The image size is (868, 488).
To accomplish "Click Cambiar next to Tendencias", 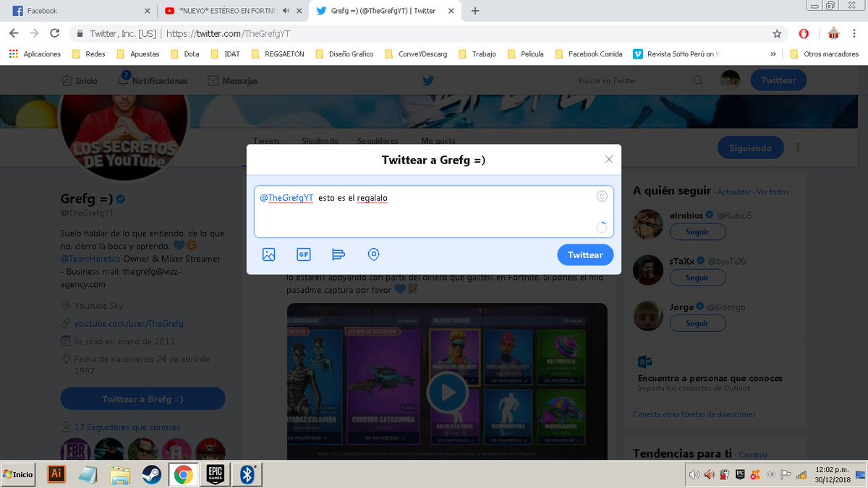I will tap(752, 455).
